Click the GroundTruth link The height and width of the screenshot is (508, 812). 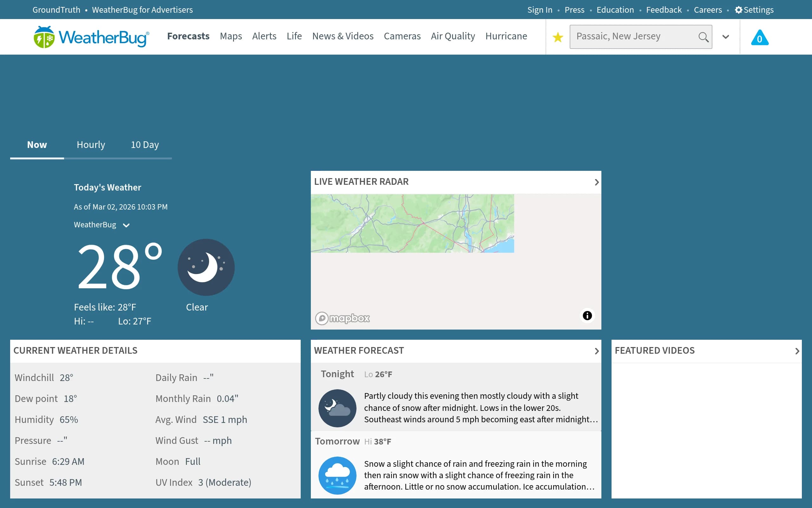(56, 10)
